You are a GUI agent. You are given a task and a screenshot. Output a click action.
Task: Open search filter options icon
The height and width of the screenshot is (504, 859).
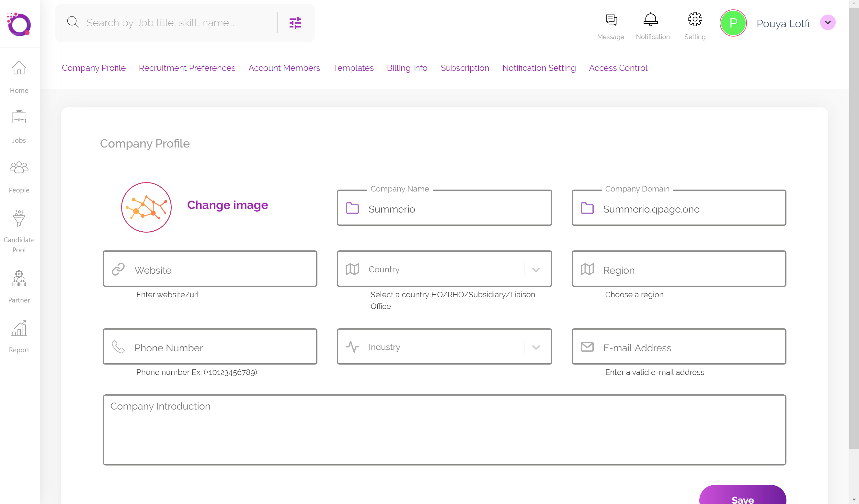pos(295,23)
